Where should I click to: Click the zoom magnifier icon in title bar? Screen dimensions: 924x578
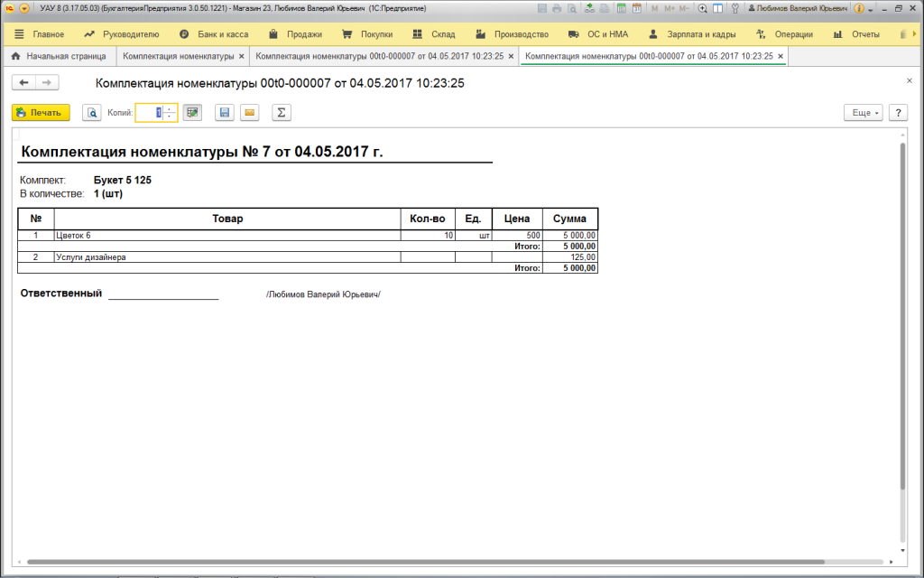702,9
